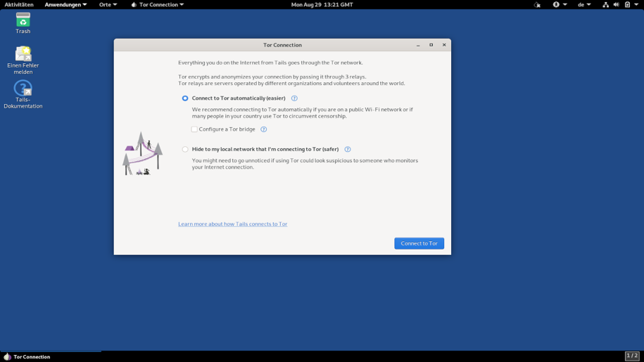This screenshot has height=362, width=644.
Task: Open Aktivitäten overview
Action: [19, 4]
